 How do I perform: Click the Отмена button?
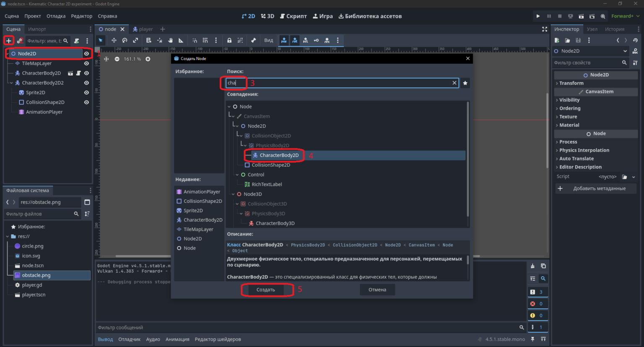point(377,290)
